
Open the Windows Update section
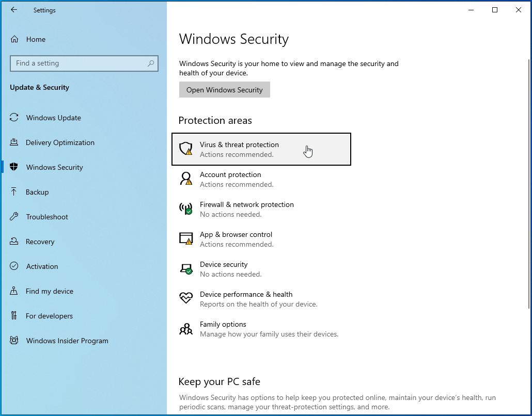click(54, 118)
